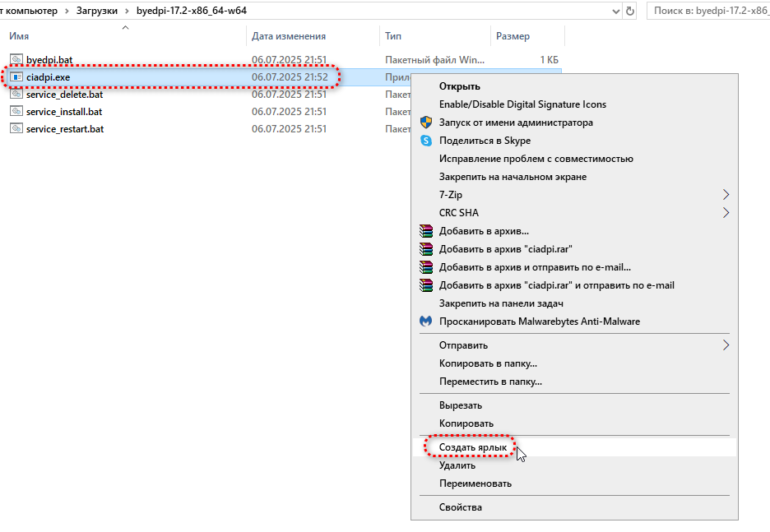Expand the CRC SHA submenu
This screenshot has width=770, height=532.
point(726,213)
